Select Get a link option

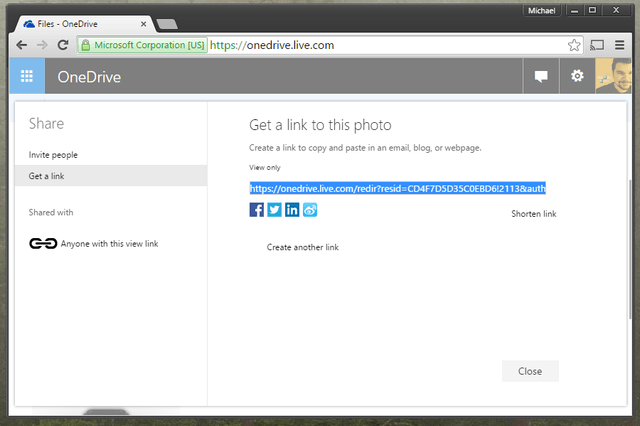pyautogui.click(x=111, y=176)
